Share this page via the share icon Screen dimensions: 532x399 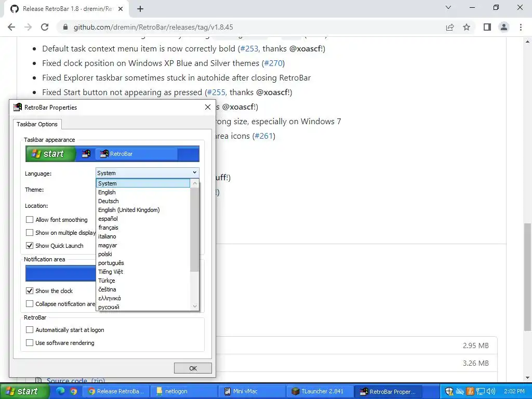tap(450, 27)
